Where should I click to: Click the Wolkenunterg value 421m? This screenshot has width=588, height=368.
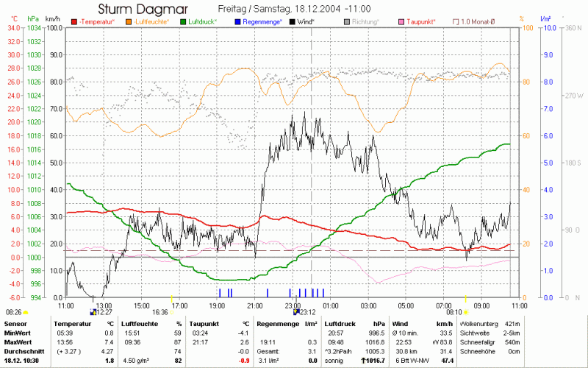pos(512,324)
